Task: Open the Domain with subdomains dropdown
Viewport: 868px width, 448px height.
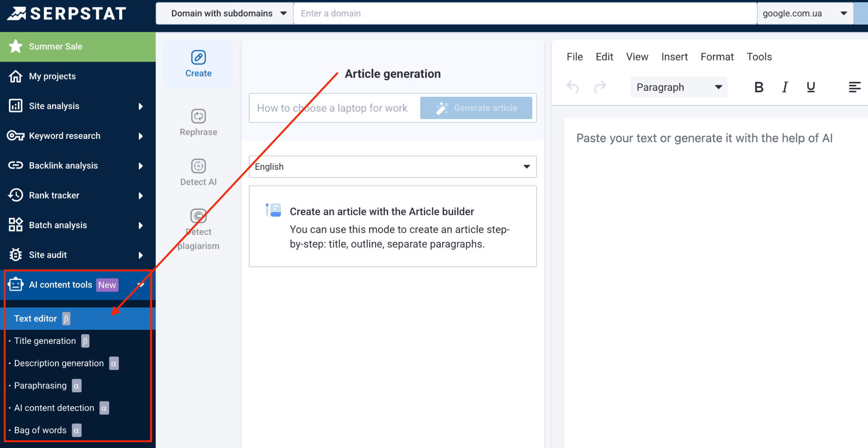Action: point(225,13)
